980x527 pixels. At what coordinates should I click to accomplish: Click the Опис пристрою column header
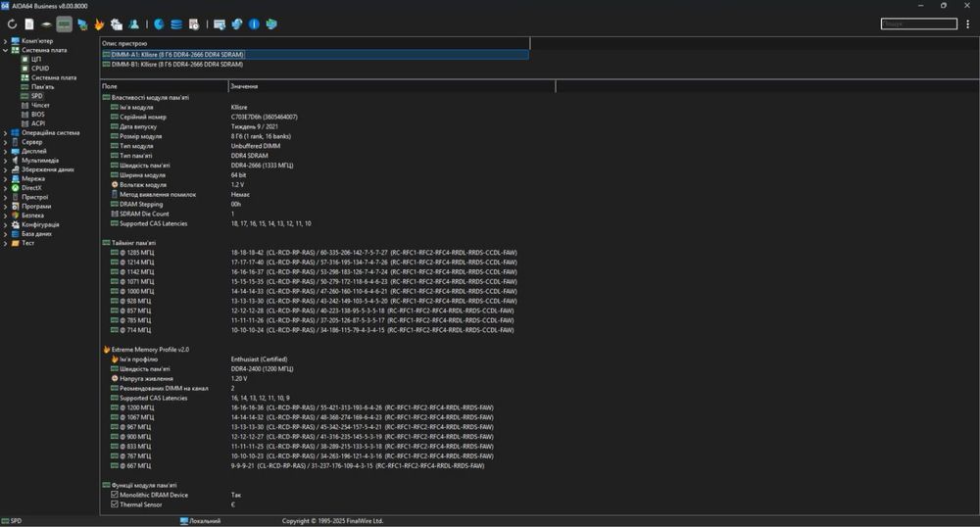tap(315, 43)
